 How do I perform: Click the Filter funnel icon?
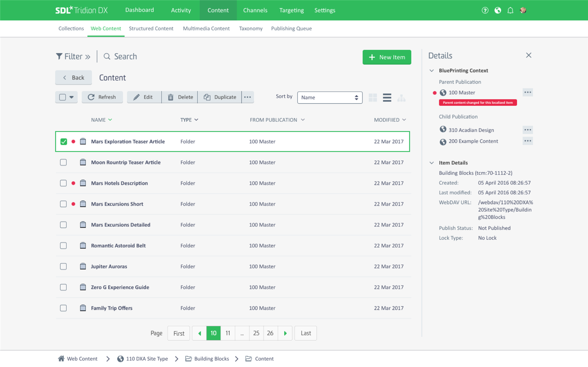59,57
